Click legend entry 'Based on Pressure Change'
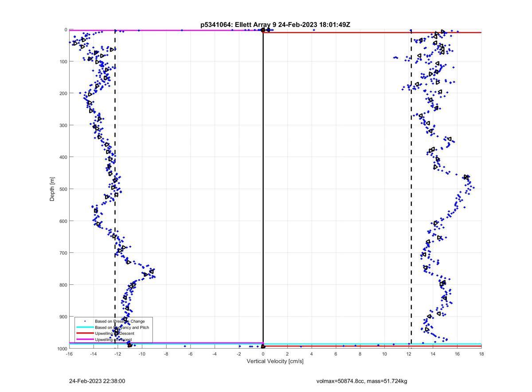532x392 pixels. point(120,321)
